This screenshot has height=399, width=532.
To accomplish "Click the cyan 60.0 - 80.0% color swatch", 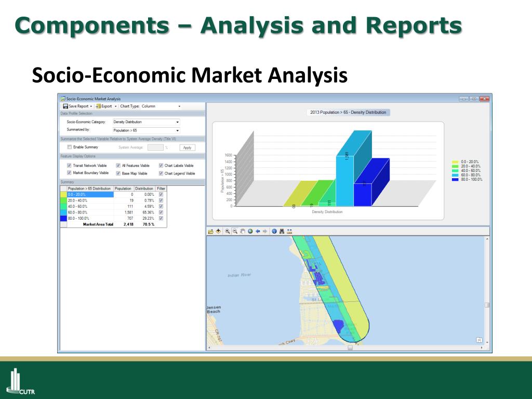I will pos(63,212).
